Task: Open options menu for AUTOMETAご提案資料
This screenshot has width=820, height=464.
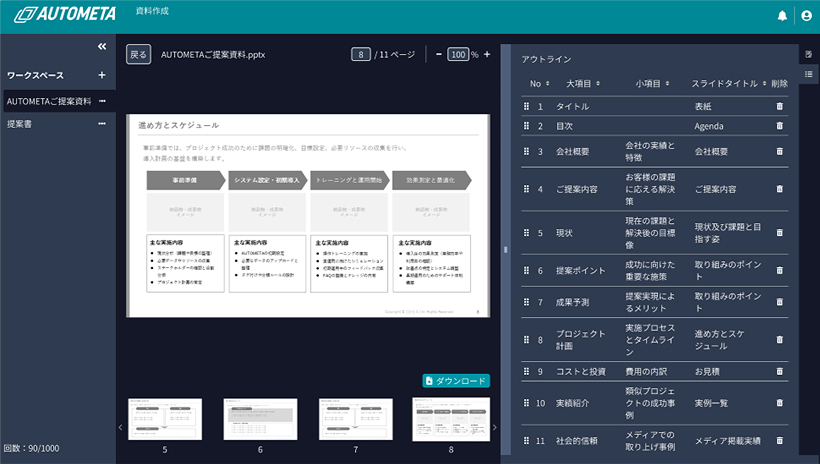Action: pyautogui.click(x=101, y=101)
